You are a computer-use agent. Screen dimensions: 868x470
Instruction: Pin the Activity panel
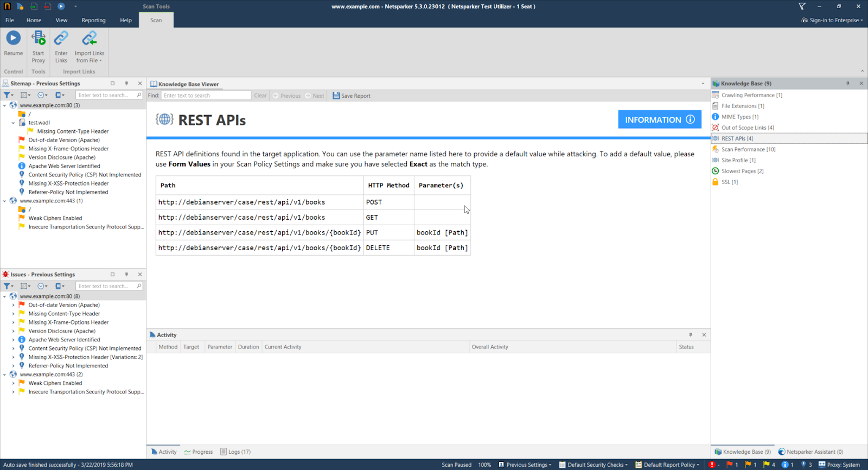pos(691,335)
